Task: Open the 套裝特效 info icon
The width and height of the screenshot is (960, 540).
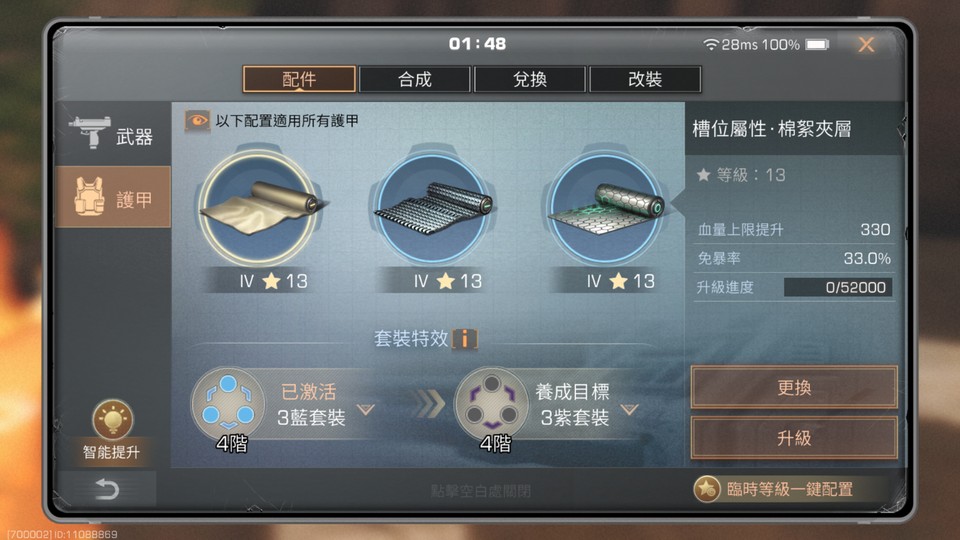Action: pos(465,339)
